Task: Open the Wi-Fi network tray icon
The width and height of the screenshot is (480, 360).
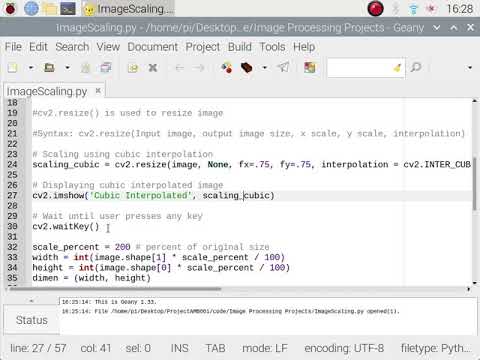Action: point(413,9)
